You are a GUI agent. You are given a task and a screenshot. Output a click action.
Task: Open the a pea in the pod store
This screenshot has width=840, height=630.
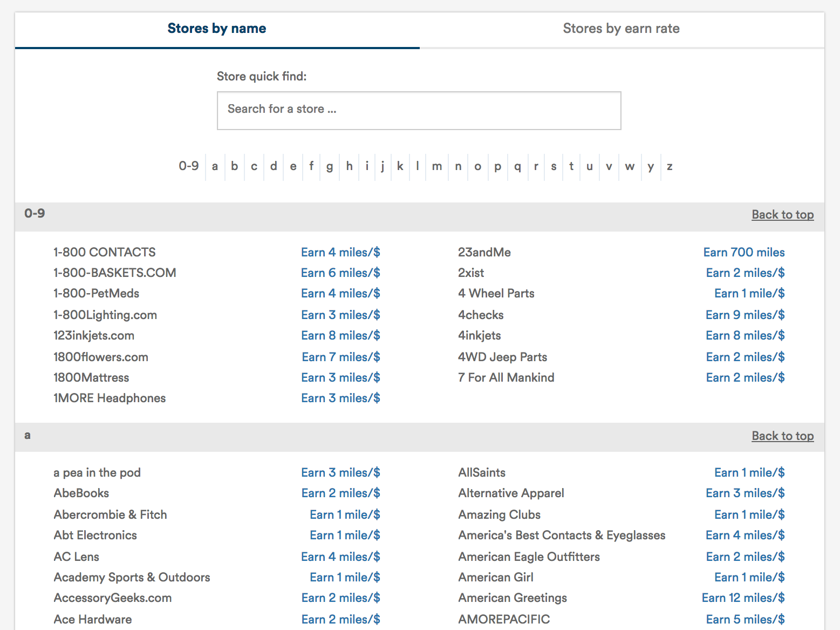coord(97,472)
